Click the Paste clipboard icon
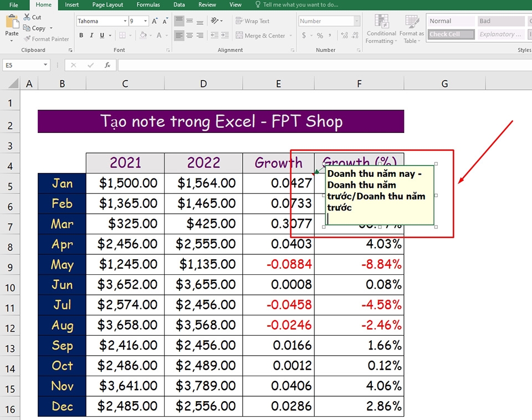This screenshot has width=532, height=420. tap(12, 22)
